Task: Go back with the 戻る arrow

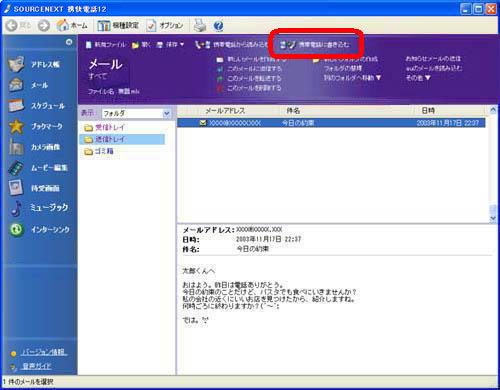Action: pos(19,25)
